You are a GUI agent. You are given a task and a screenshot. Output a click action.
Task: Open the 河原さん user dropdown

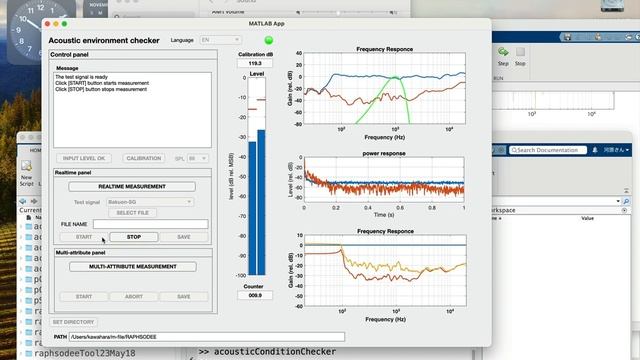pos(616,150)
